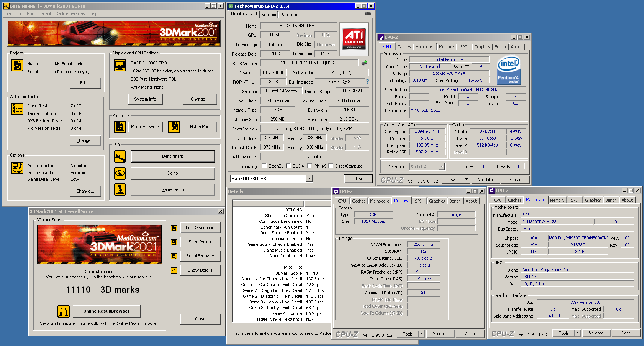Viewport: 644px width, 346px height.
Task: Enable the OpenCL checkbox in GPU-Z
Action: click(x=264, y=166)
